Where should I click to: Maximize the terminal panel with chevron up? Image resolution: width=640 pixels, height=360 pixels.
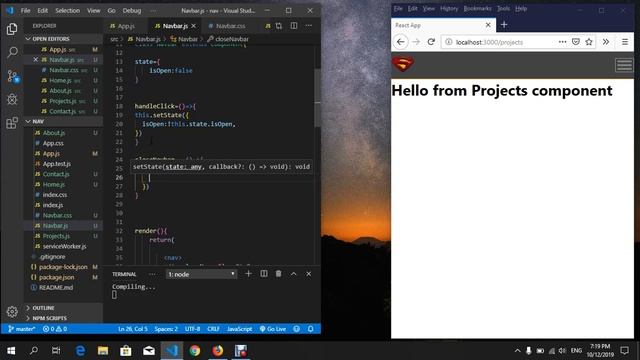click(293, 274)
